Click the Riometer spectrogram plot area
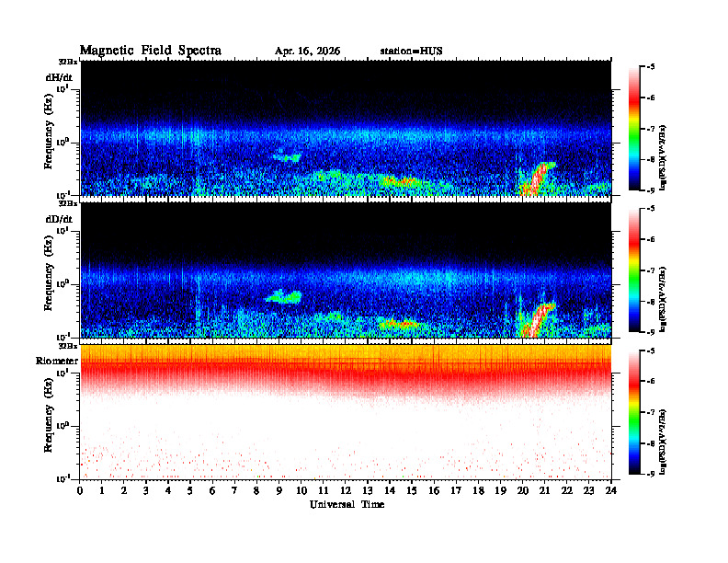728x563 pixels. [x=346, y=412]
